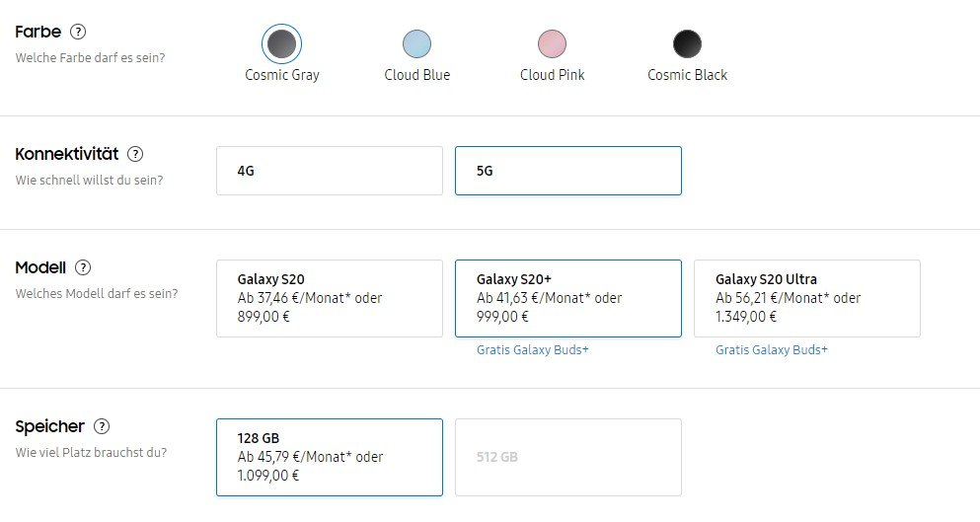Image resolution: width=980 pixels, height=522 pixels.
Task: Choose the 512 GB storage option
Action: (568, 458)
